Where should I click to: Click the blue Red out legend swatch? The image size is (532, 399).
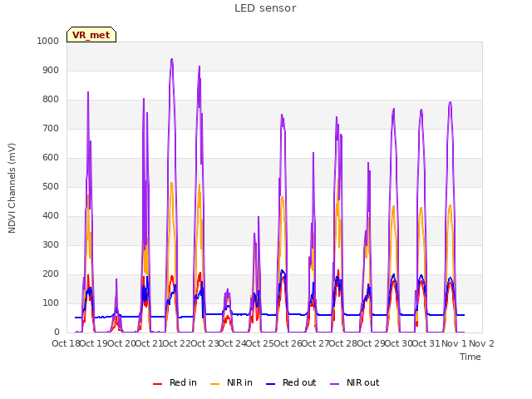[270, 384]
